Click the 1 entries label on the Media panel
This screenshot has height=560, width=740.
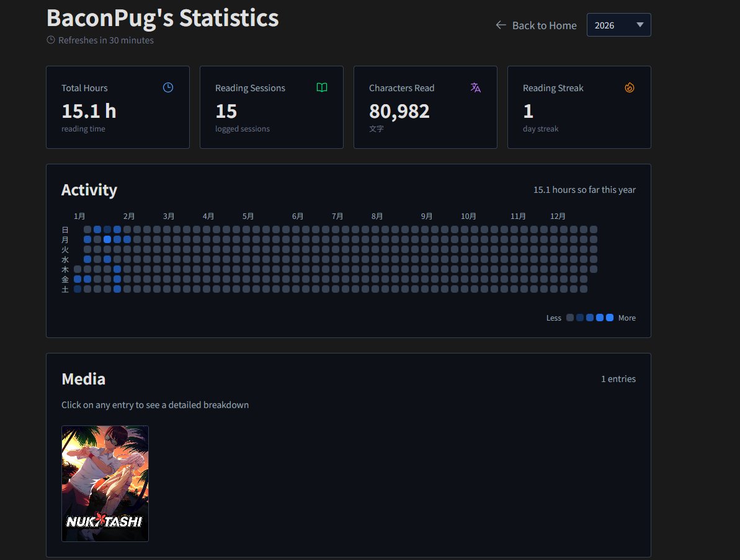click(618, 379)
